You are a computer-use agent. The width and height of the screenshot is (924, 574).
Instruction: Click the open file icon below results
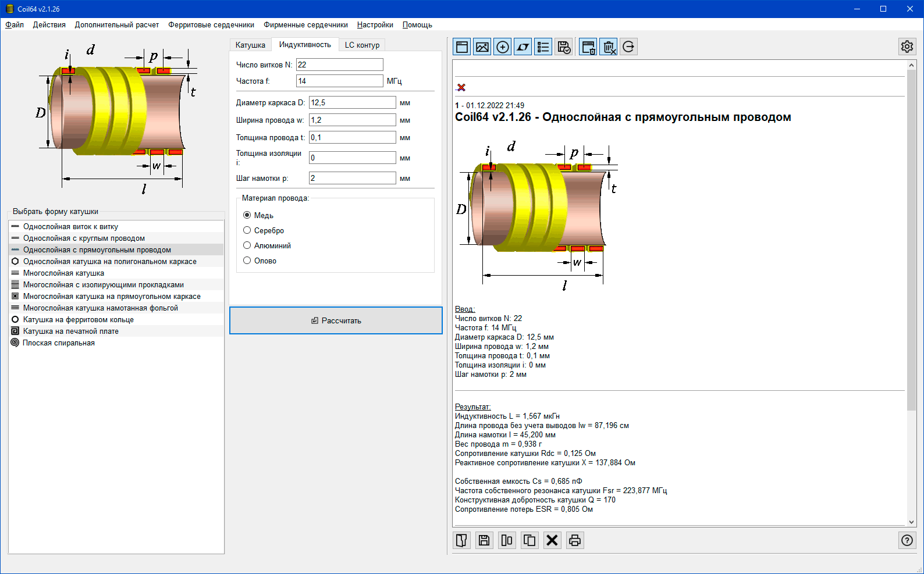click(462, 540)
